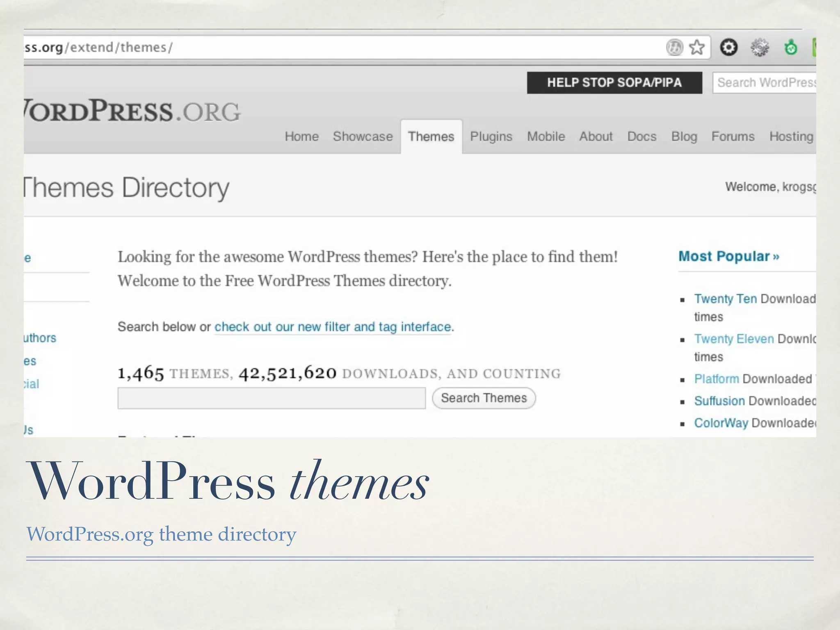Open the Hosting menu item
The width and height of the screenshot is (840, 630).
[x=792, y=137]
